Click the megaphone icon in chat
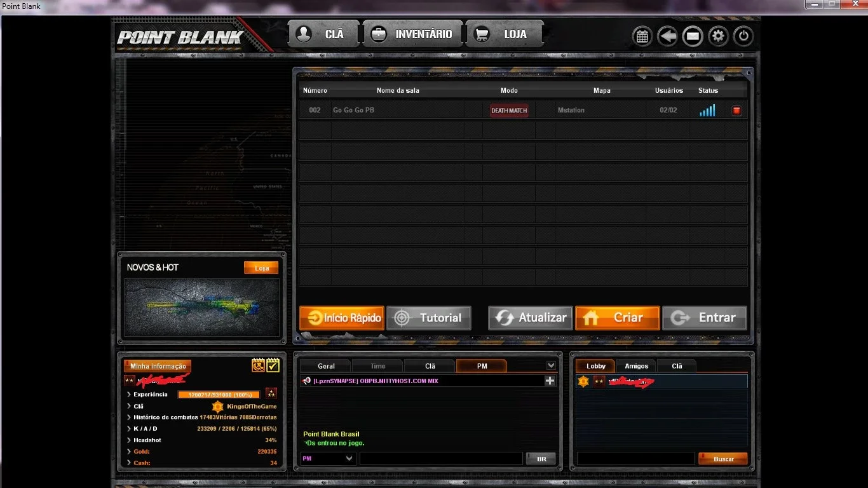Screen dimensions: 868x488 pyautogui.click(x=307, y=381)
